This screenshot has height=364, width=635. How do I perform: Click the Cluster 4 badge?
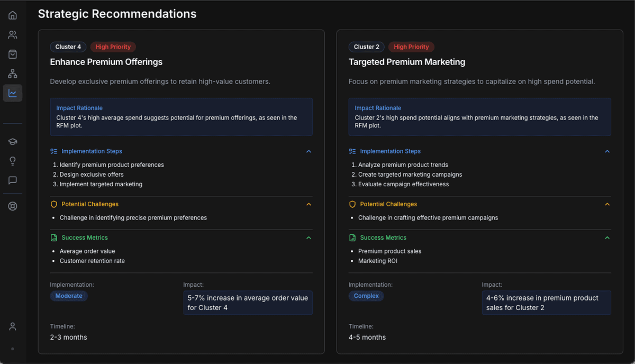(68, 47)
